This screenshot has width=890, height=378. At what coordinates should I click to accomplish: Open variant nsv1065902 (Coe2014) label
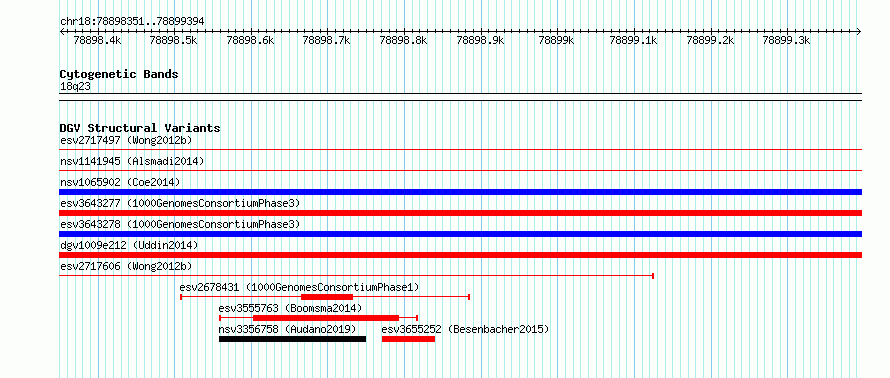point(120,182)
